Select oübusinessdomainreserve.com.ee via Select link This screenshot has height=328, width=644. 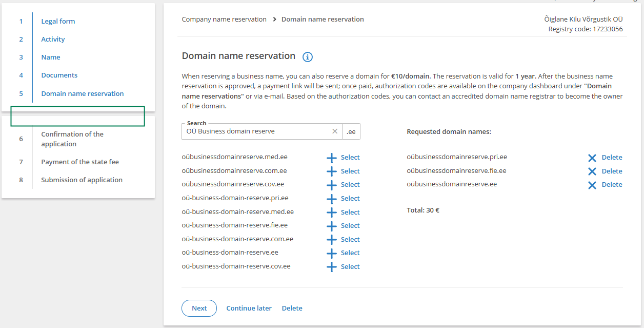click(x=350, y=171)
